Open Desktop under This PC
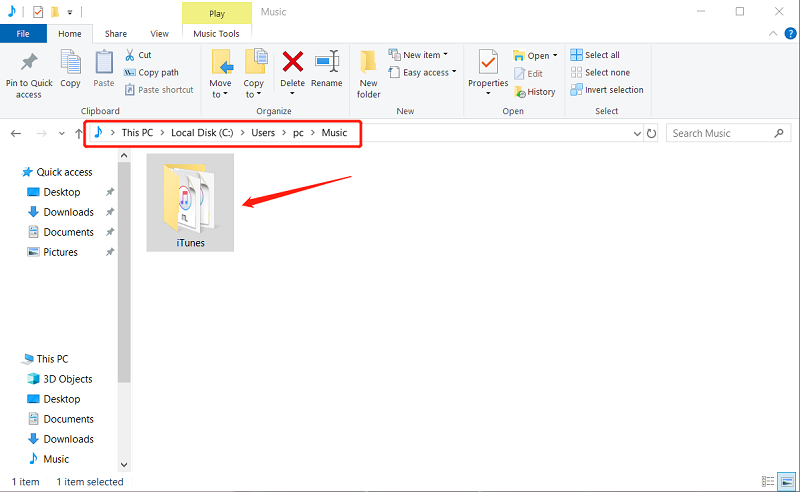The image size is (800, 492). (x=54, y=399)
